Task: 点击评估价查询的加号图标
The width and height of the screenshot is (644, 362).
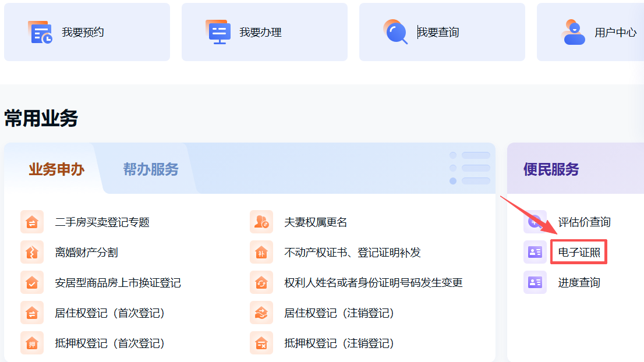Action: point(535,222)
